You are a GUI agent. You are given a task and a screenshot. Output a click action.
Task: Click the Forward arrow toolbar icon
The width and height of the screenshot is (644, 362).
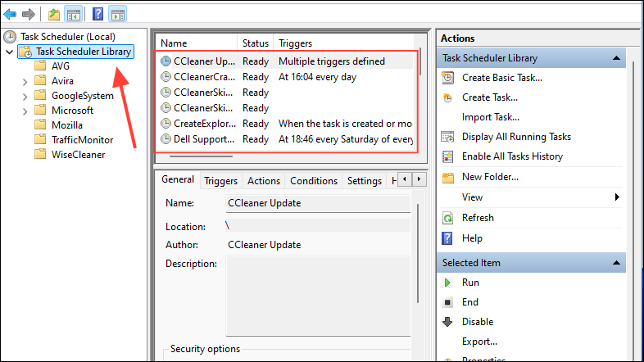(x=29, y=15)
